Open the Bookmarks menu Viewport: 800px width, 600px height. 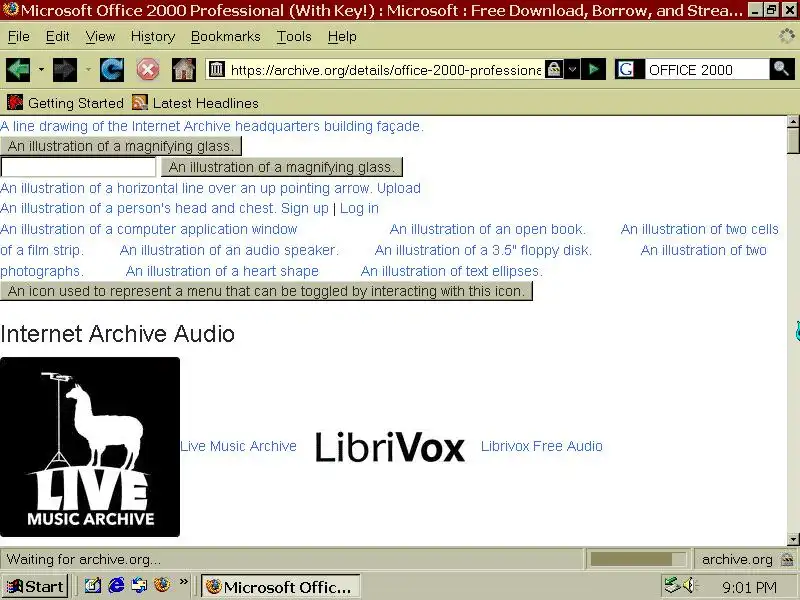click(x=226, y=37)
